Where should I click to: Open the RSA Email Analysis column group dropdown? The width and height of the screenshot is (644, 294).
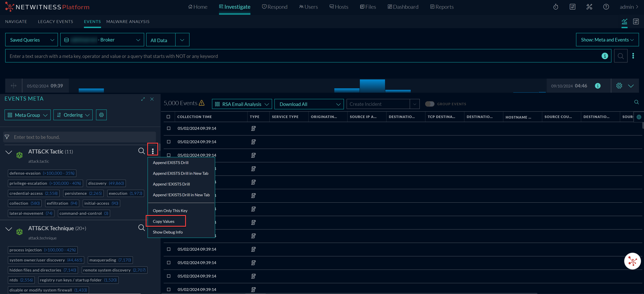tap(242, 104)
